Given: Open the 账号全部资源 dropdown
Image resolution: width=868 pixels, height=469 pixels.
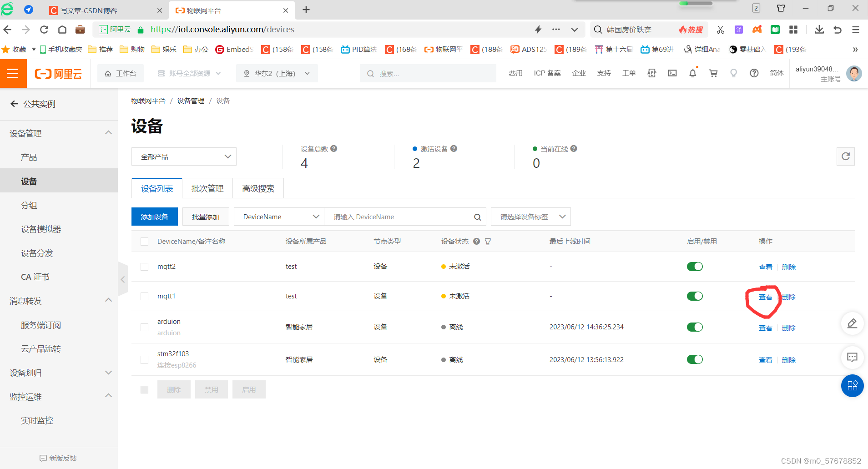Looking at the screenshot, I should tap(189, 73).
